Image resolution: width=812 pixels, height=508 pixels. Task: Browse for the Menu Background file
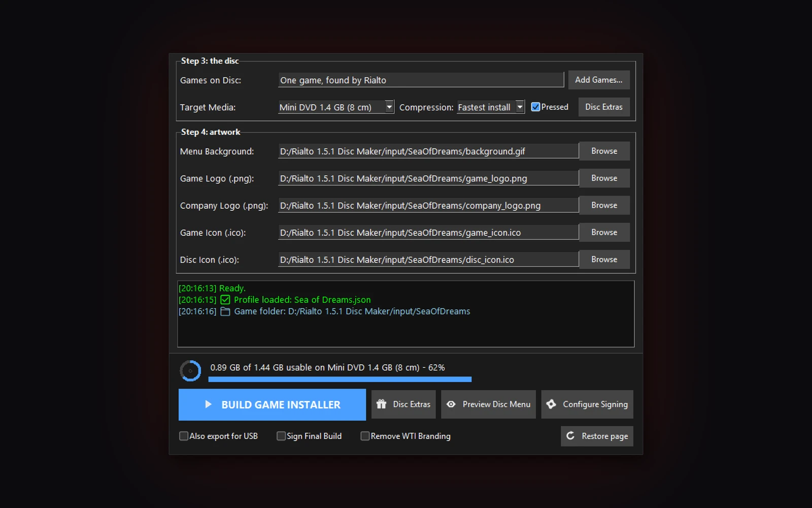604,151
